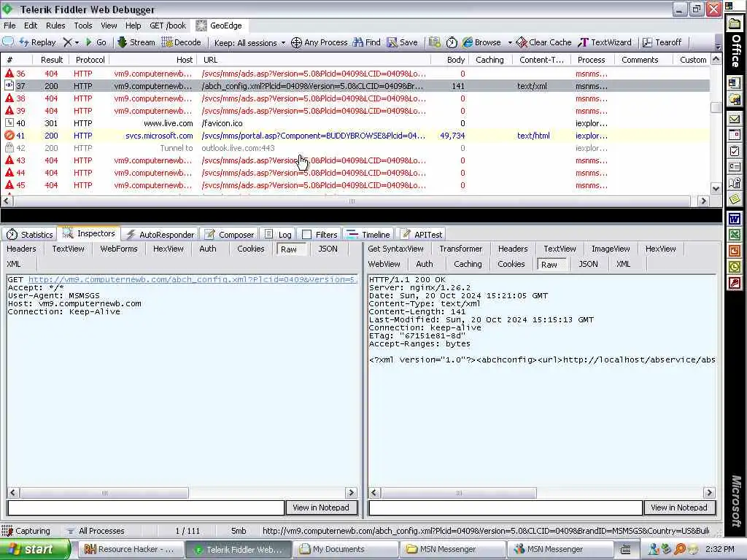Switch to the AutoResponder tab
Viewport: 747px width, 560px height.
[160, 234]
